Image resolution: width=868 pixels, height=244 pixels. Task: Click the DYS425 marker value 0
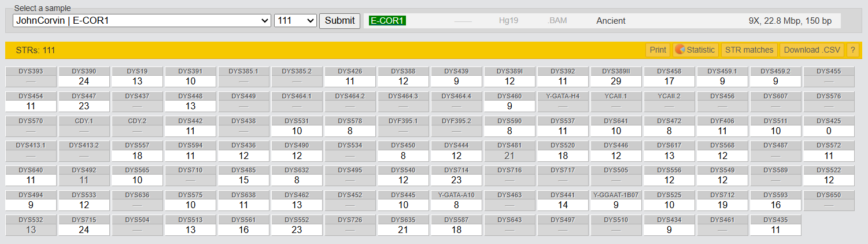tap(829, 131)
